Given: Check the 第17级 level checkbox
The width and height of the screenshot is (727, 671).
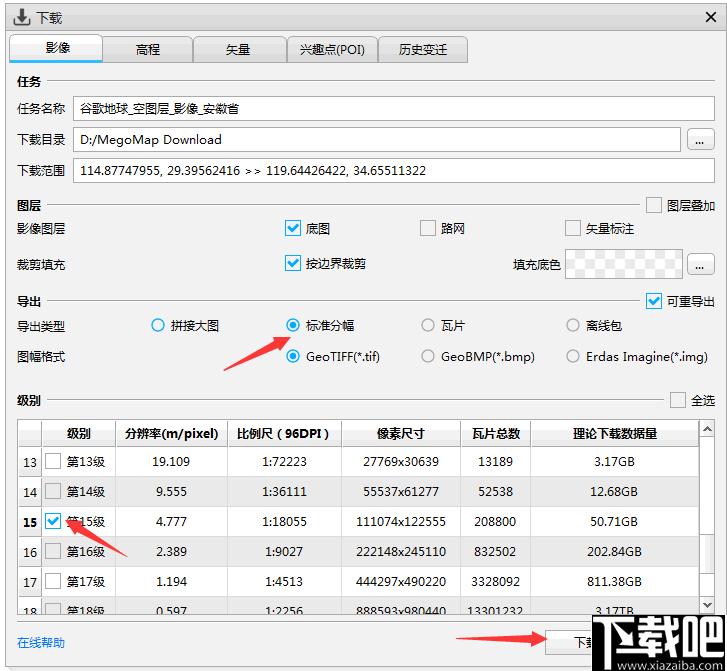Looking at the screenshot, I should click(x=53, y=581).
